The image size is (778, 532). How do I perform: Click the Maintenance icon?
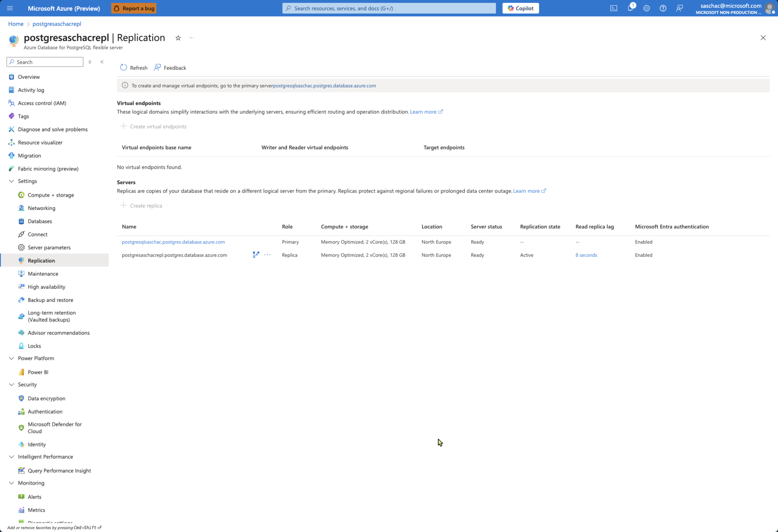point(21,274)
